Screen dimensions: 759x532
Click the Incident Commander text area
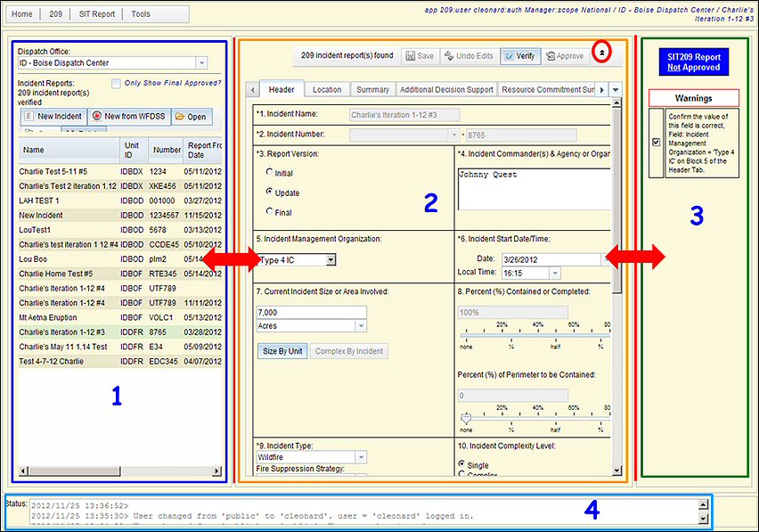(534, 189)
